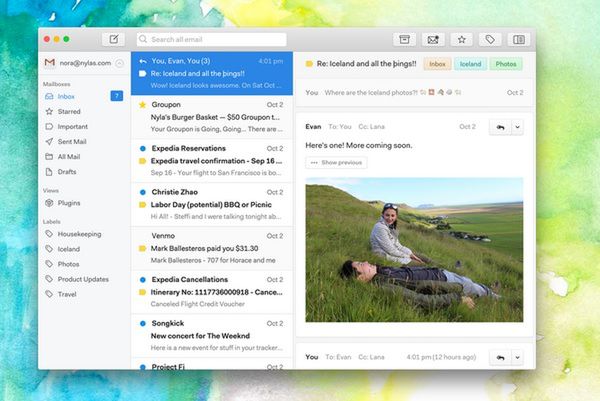
Task: Click yellow importance marker on Expedia travel confirmation
Action: [142, 161]
